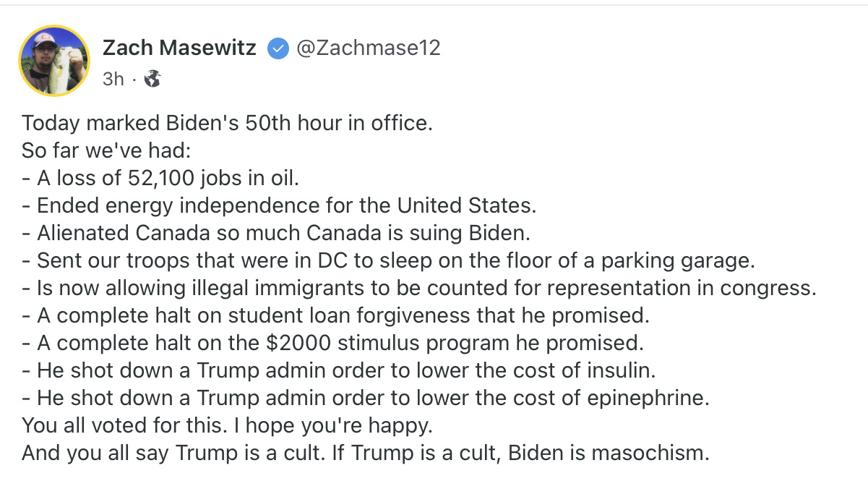Click 'You all voted for this' line
This screenshot has width=868, height=489.
click(227, 425)
